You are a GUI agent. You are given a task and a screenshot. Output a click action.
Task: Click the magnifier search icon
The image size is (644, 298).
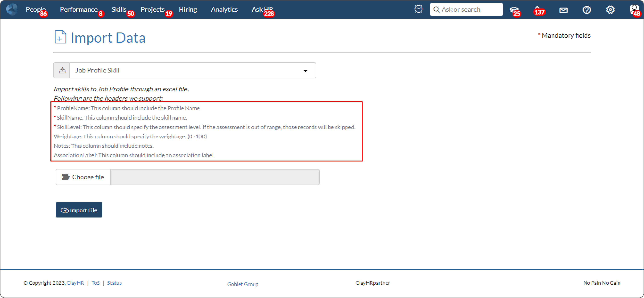tap(436, 9)
